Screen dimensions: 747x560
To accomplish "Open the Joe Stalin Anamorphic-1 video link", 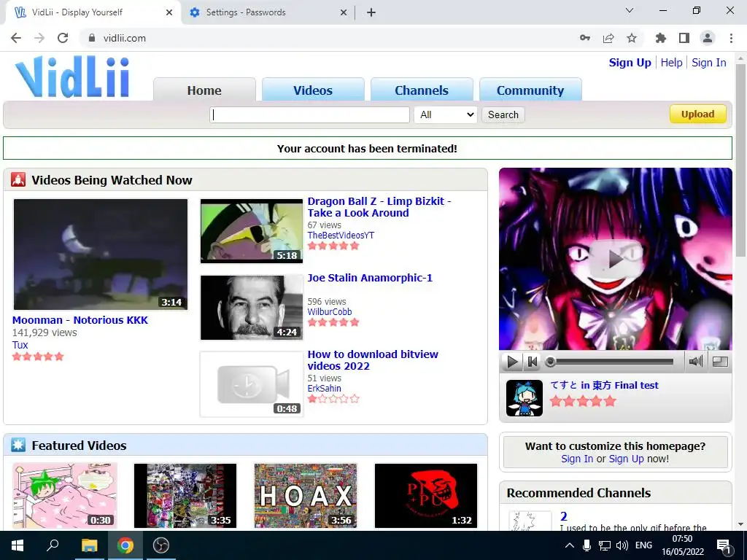I will click(x=370, y=278).
